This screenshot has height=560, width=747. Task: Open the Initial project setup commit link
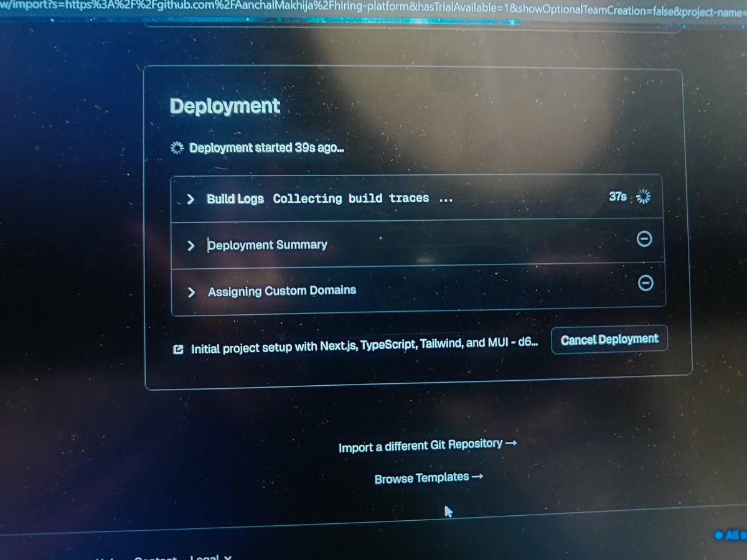click(364, 345)
